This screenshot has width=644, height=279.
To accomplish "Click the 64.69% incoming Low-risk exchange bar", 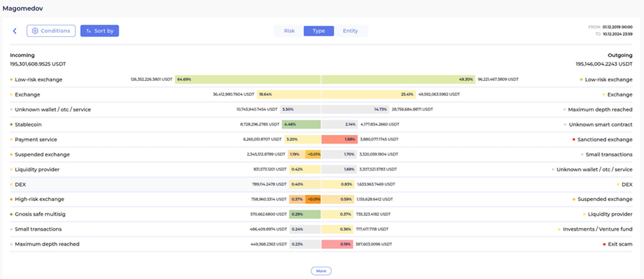I will tap(248, 79).
